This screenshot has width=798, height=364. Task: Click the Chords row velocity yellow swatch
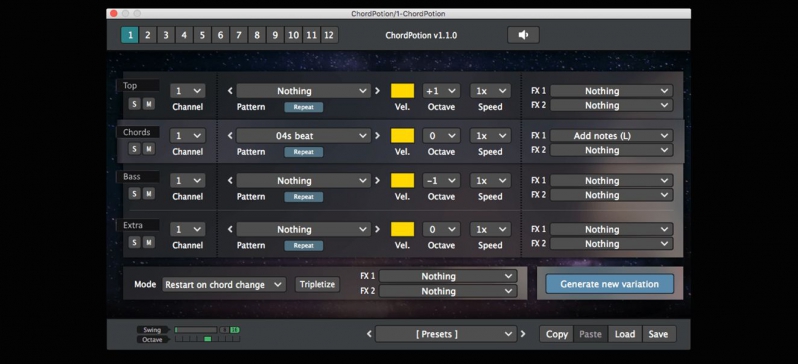pos(402,135)
